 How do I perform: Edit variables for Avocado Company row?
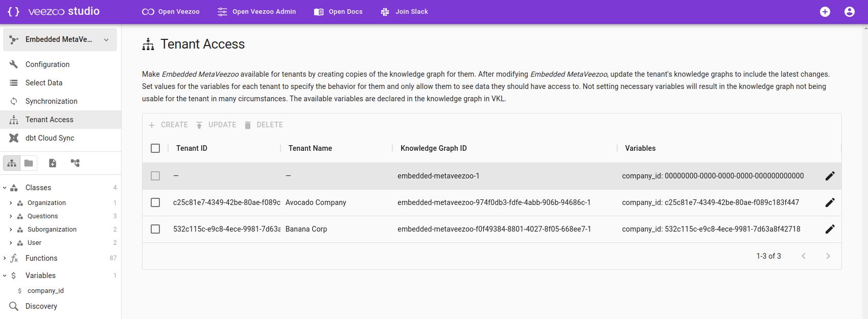click(x=830, y=202)
